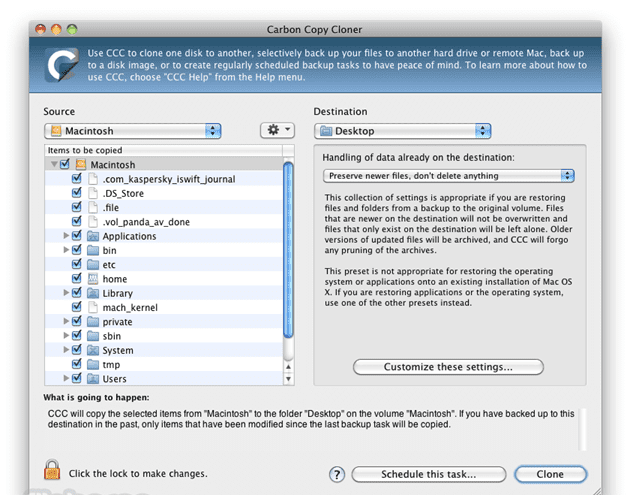Select the bin folder icon

point(93,250)
